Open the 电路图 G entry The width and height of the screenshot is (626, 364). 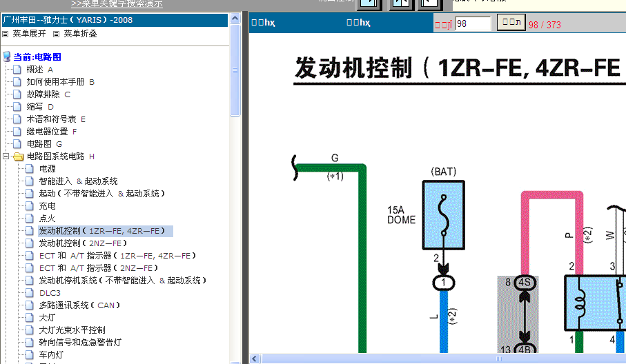tap(44, 144)
